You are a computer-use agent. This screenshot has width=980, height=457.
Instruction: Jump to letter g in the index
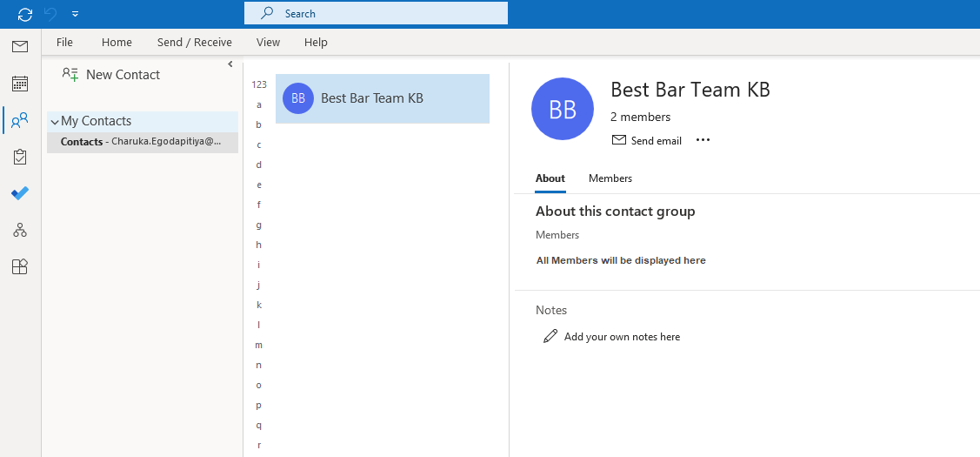[x=259, y=225]
